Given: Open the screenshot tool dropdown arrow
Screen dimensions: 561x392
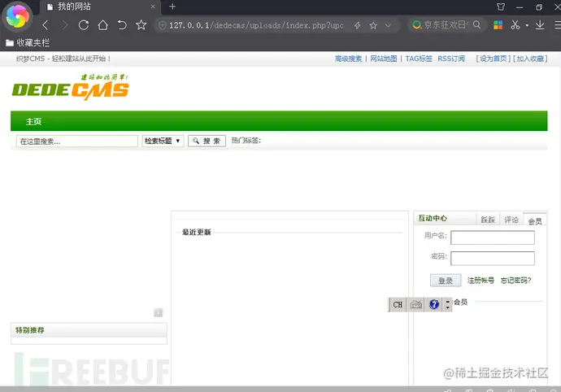Looking at the screenshot, I should click(527, 25).
